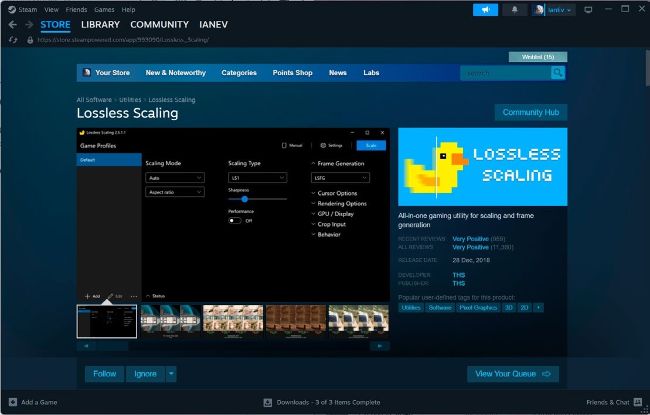Click the publisher THS link
650x415 pixels.
click(x=458, y=283)
